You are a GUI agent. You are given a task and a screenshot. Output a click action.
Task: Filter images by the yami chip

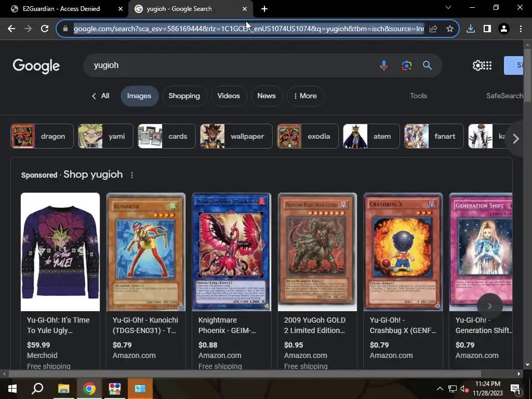[105, 137]
